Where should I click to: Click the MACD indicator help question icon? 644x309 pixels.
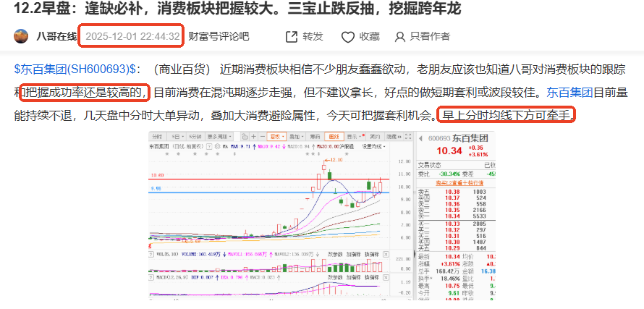coord(151,277)
